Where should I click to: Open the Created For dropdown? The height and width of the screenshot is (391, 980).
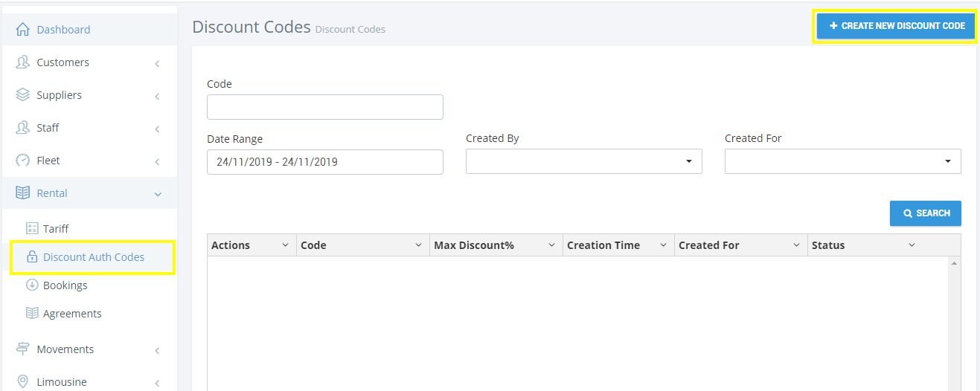click(842, 161)
